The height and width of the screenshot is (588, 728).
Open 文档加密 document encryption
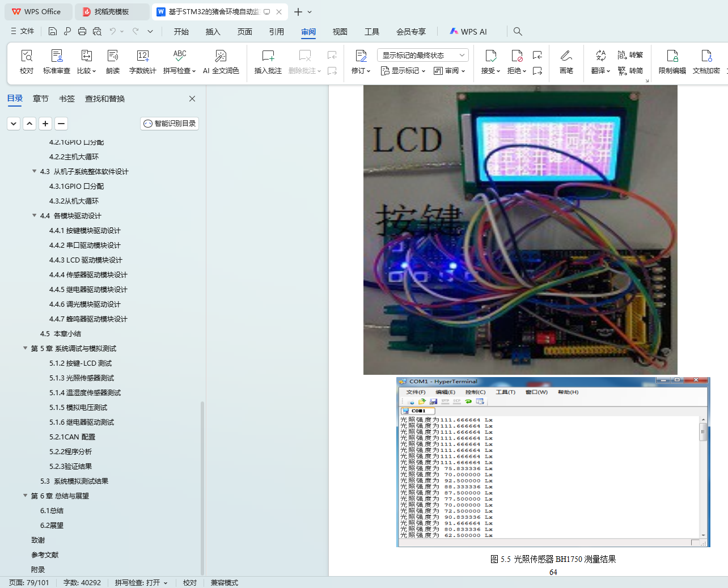pos(706,61)
